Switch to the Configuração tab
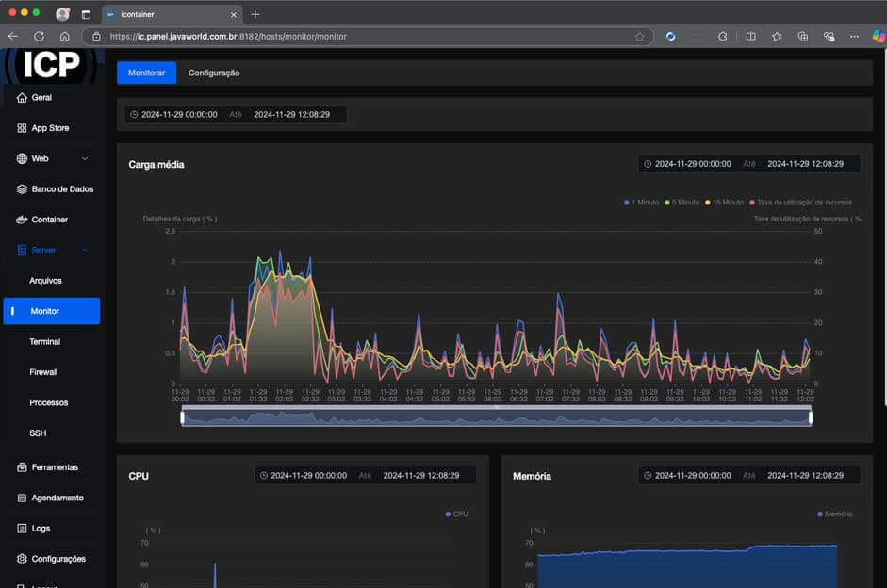 [x=214, y=73]
